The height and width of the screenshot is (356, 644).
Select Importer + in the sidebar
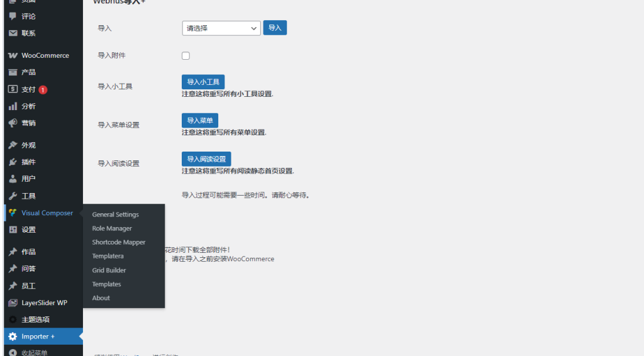(x=43, y=337)
